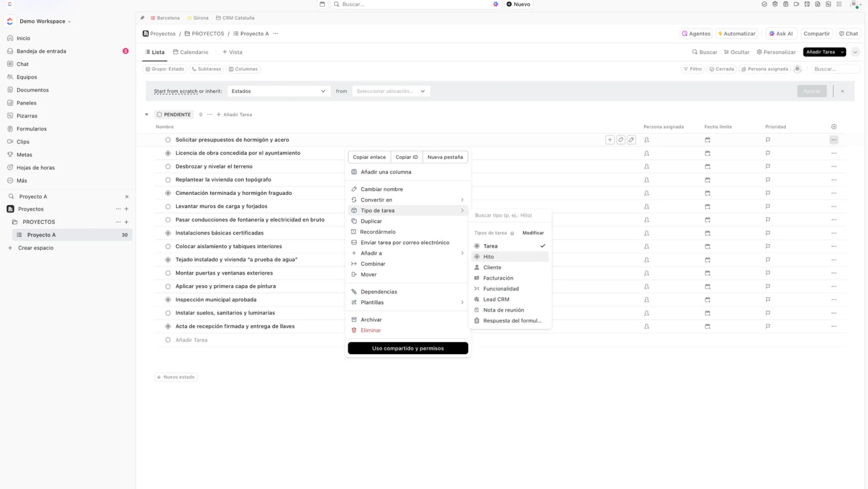Open Clips from the sidebar
The image size is (868, 489).
pos(23,142)
